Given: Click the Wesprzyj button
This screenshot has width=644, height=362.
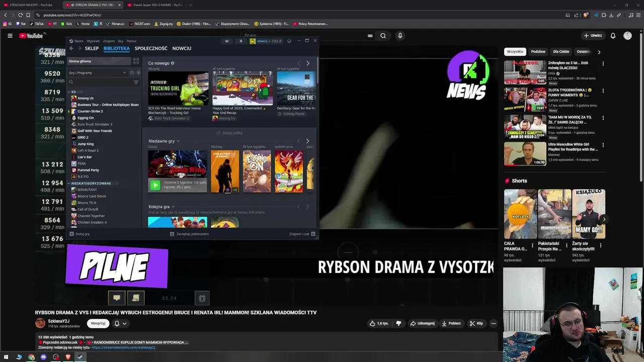Looking at the screenshot, I should pyautogui.click(x=98, y=323).
